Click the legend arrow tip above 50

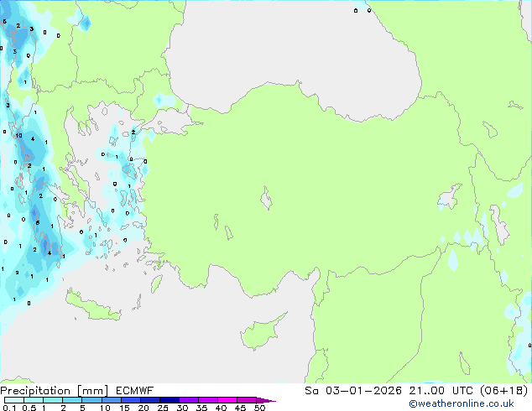coord(266,400)
